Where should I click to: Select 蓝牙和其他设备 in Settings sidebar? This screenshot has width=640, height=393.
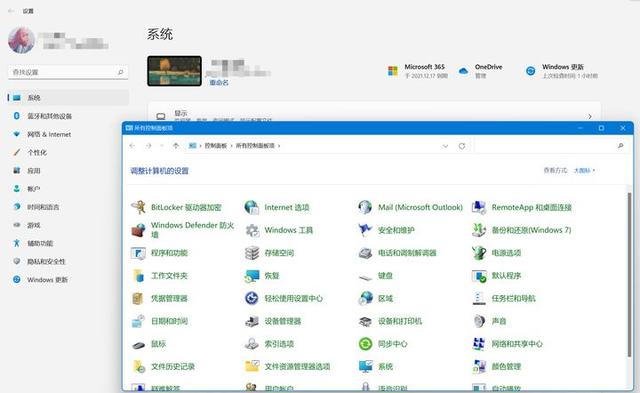68,116
